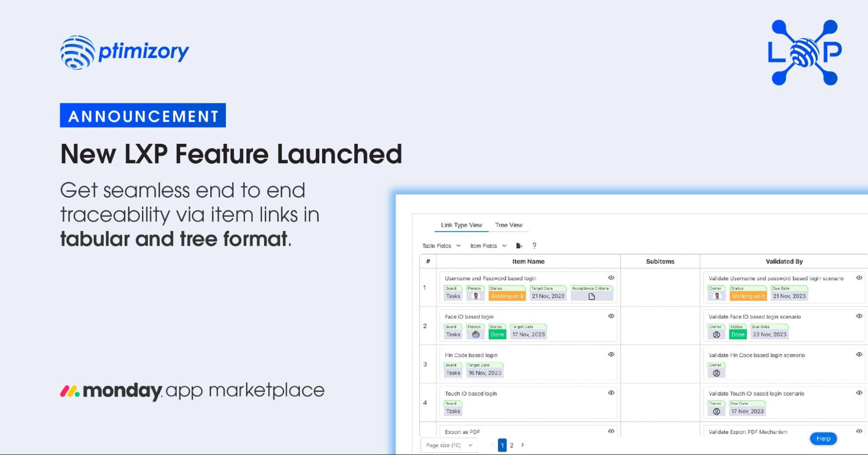Expand the Item Fields dropdown
Viewport: 868px width, 455px height.
coord(488,246)
